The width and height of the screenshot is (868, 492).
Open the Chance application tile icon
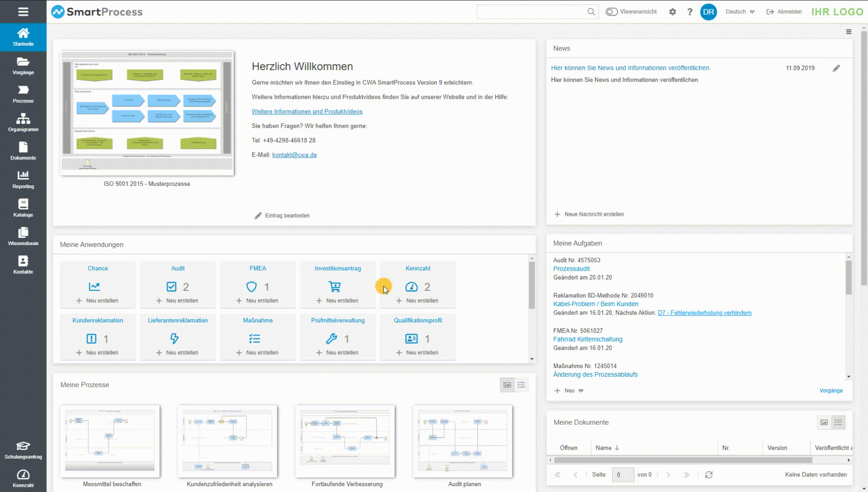point(94,287)
